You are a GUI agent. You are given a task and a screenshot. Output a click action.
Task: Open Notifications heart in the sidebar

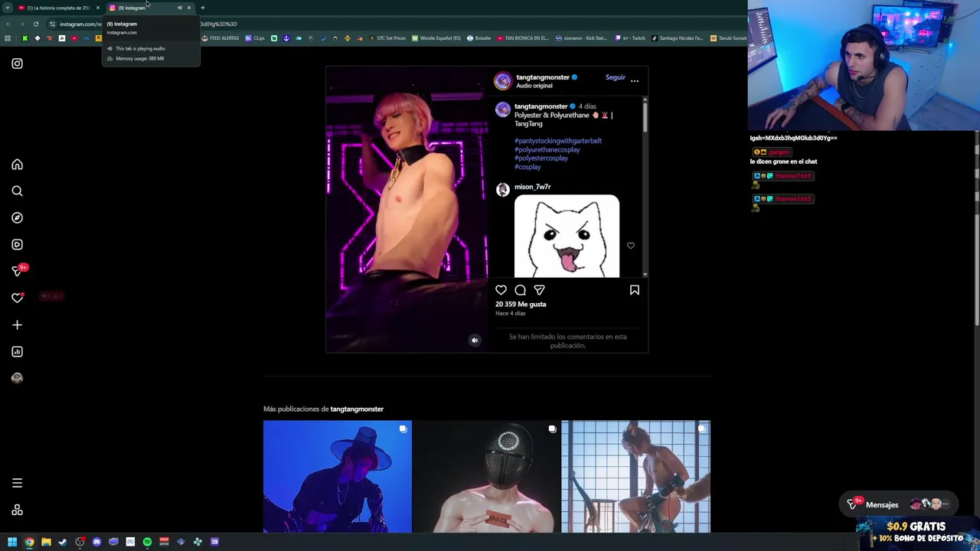(17, 298)
